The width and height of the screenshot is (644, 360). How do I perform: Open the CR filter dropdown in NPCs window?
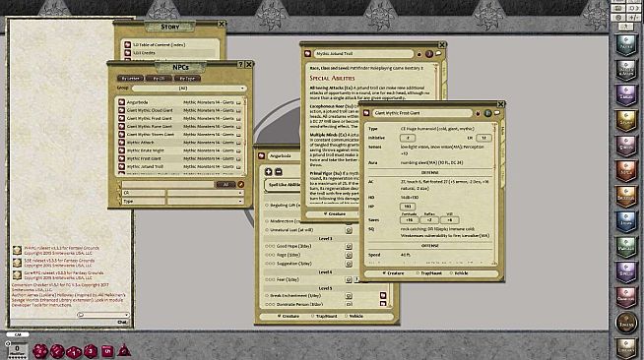coord(206,193)
